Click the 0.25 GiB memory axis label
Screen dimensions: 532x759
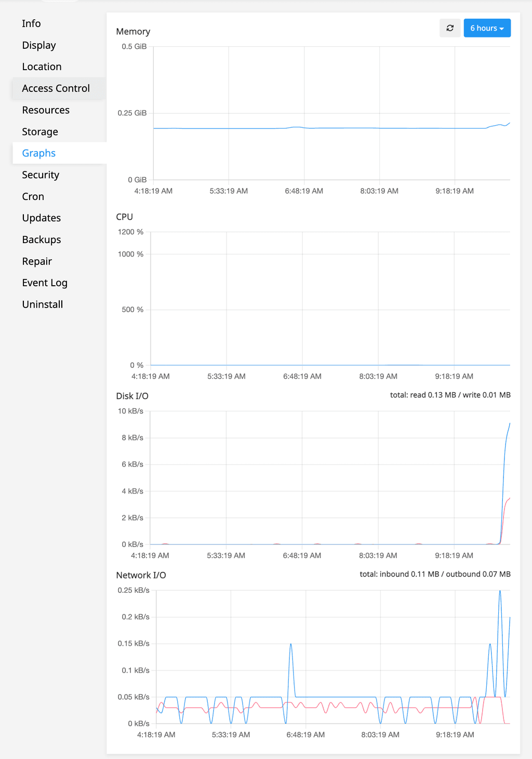point(132,113)
